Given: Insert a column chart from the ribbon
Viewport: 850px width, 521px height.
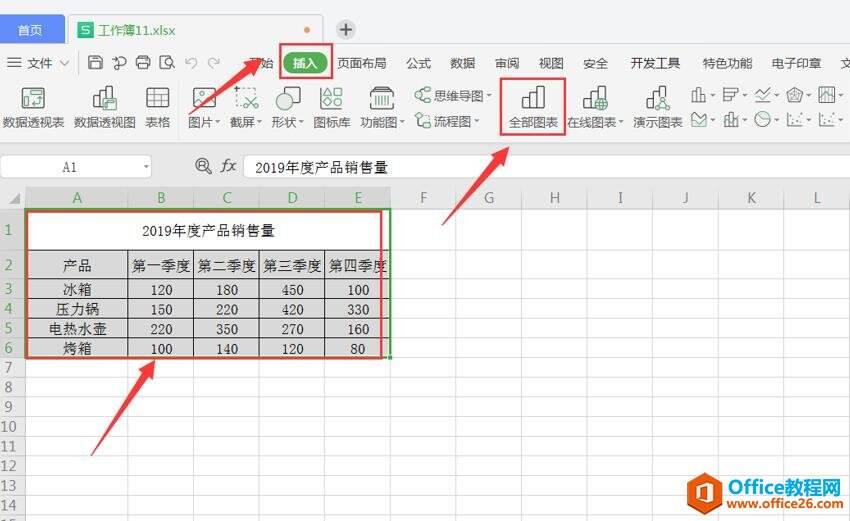Looking at the screenshot, I should (x=698, y=95).
